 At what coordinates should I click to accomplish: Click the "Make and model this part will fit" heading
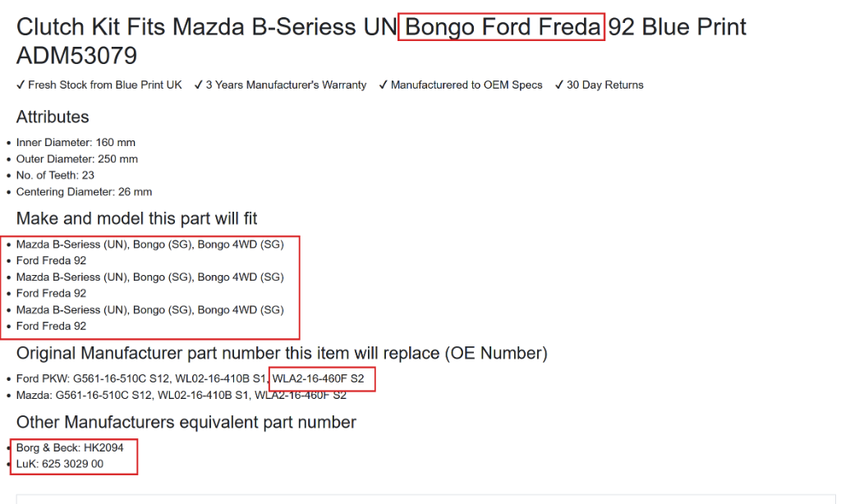[137, 218]
